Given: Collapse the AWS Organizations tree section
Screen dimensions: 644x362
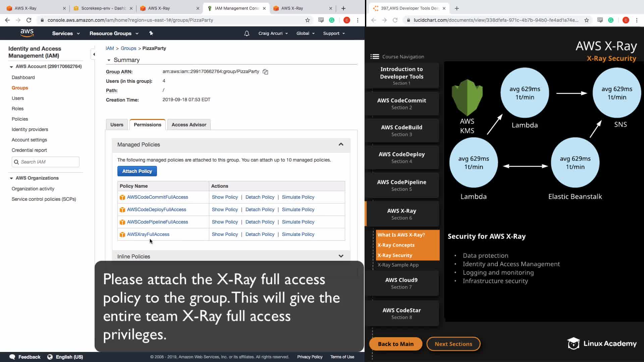Looking at the screenshot, I should coord(11,178).
